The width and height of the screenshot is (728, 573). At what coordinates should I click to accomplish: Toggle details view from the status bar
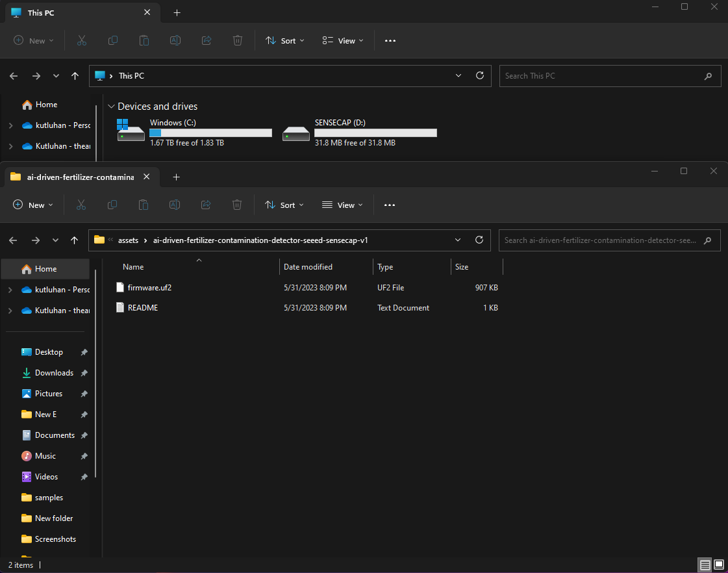pyautogui.click(x=705, y=565)
